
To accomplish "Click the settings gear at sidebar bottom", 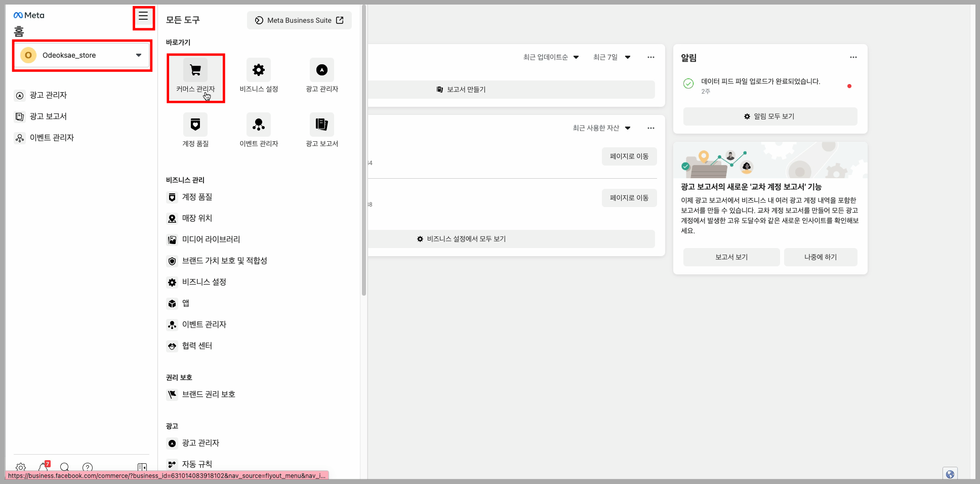I will [x=20, y=468].
